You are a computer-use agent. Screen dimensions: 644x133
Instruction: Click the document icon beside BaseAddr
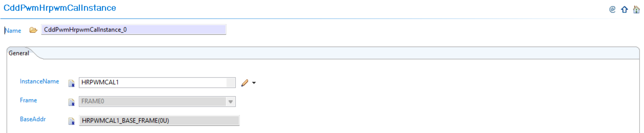[72, 121]
